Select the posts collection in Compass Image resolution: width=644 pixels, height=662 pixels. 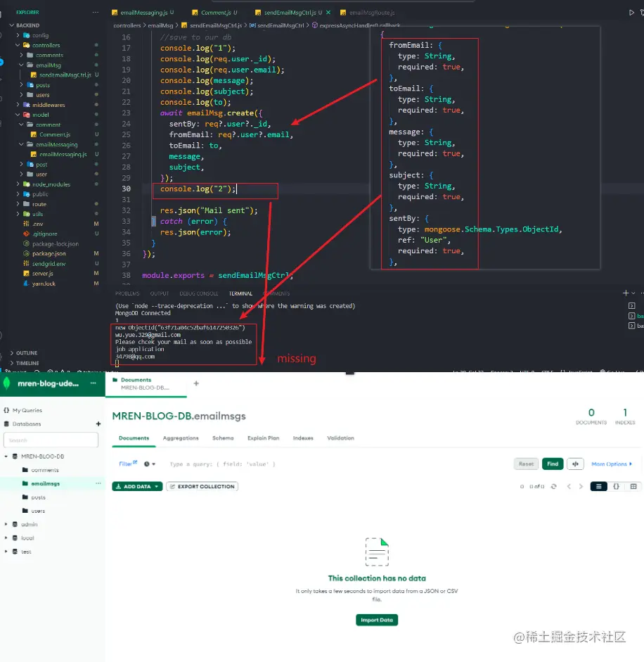[38, 497]
